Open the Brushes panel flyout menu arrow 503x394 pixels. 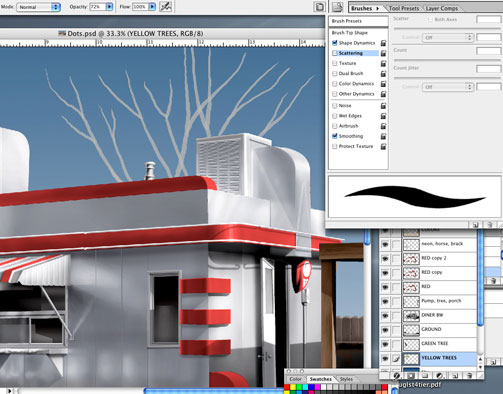coord(378,8)
